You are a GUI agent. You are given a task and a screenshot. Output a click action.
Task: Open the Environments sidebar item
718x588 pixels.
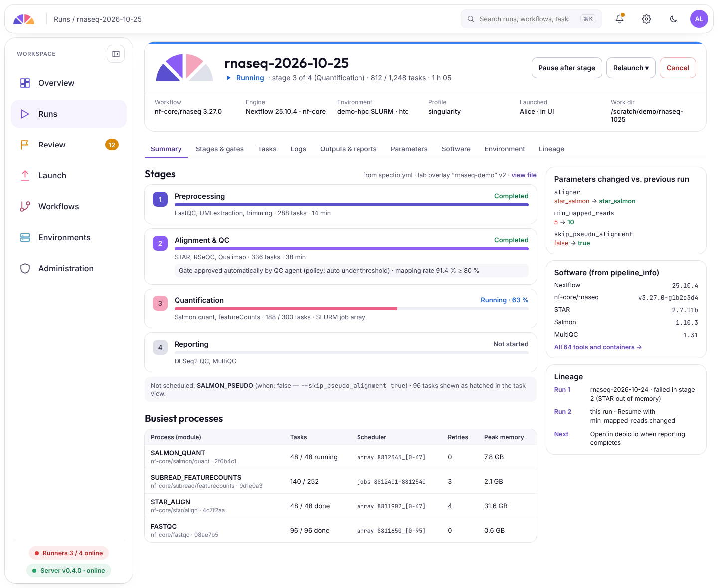(x=69, y=237)
